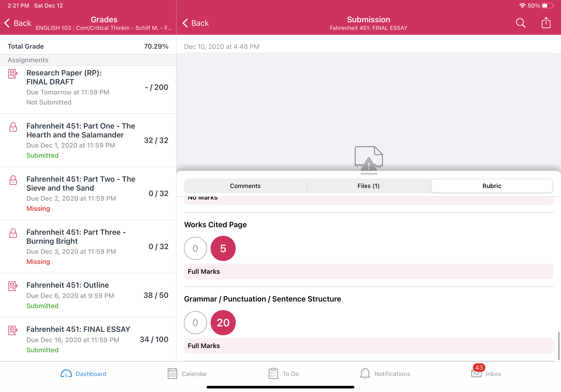The image size is (561, 392).
Task: Open Fahrenheit 451: Outline assignment
Action: 88,295
